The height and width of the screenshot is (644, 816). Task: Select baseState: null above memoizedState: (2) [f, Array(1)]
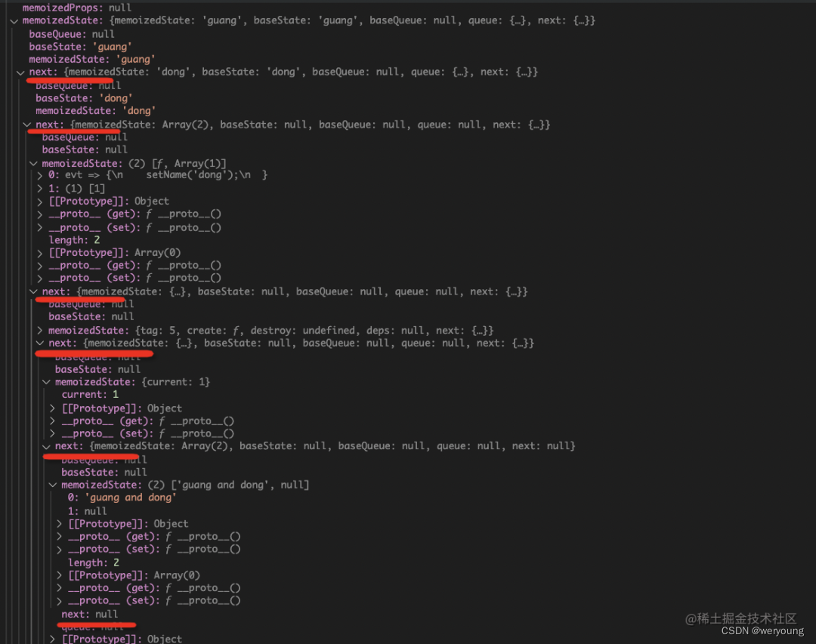click(85, 149)
